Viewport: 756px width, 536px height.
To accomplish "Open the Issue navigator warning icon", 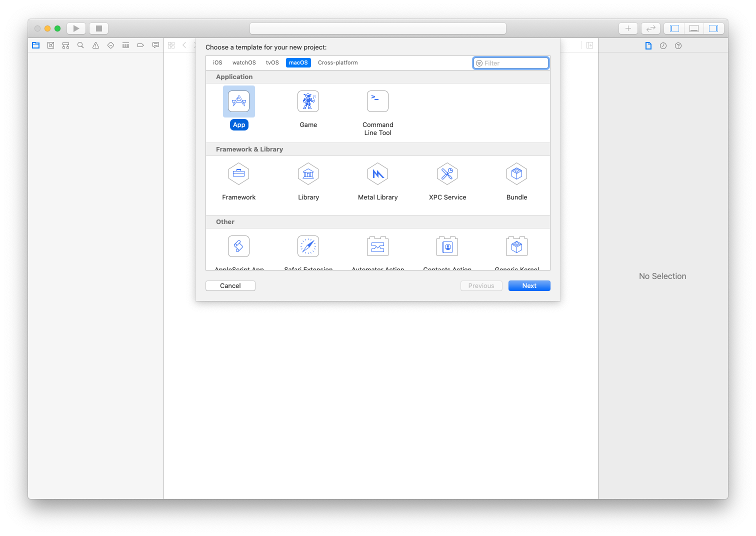I will tap(95, 45).
